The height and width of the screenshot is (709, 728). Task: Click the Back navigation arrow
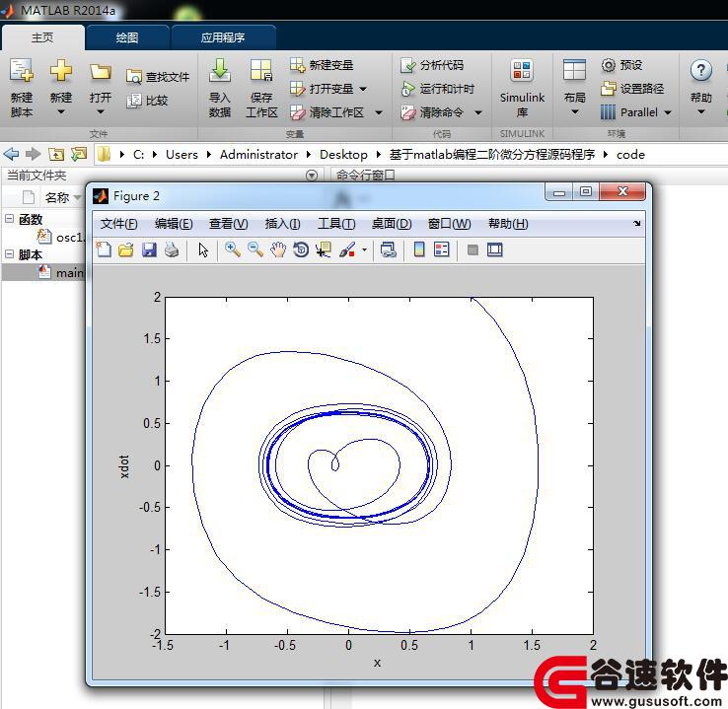[11, 154]
